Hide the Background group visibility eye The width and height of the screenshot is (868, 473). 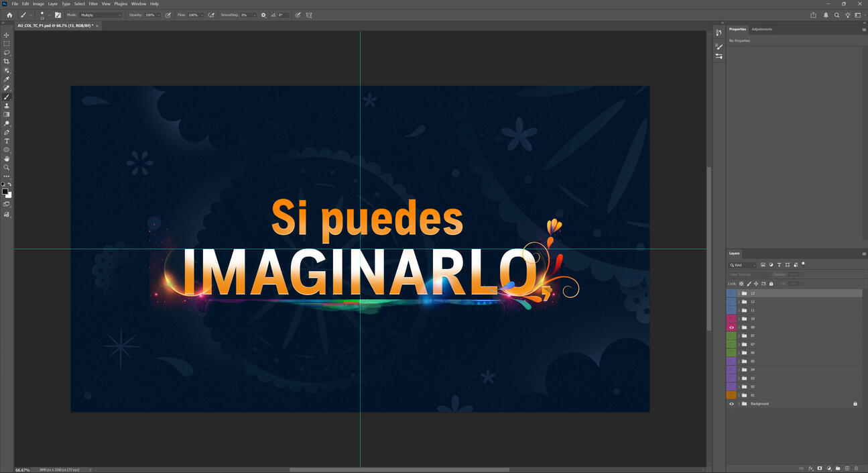tap(731, 404)
